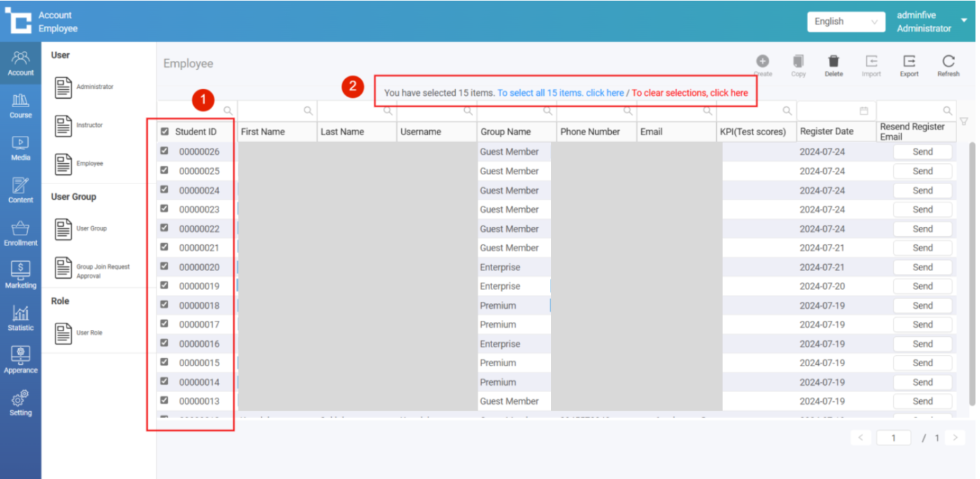Click Send button for student 00000025
The height and width of the screenshot is (479, 980).
point(922,171)
